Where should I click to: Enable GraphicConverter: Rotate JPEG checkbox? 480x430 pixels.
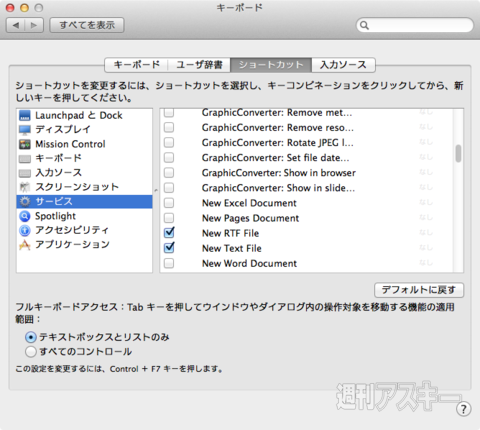click(x=169, y=142)
